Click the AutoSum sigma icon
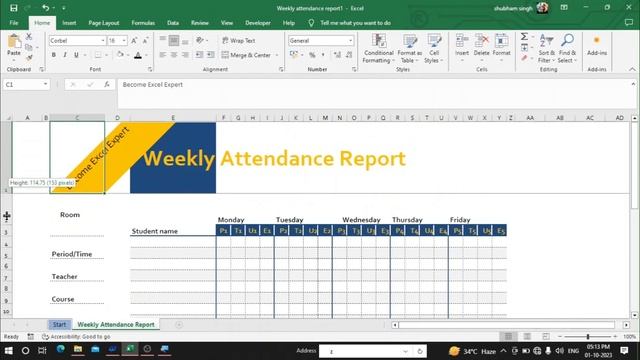 click(524, 37)
